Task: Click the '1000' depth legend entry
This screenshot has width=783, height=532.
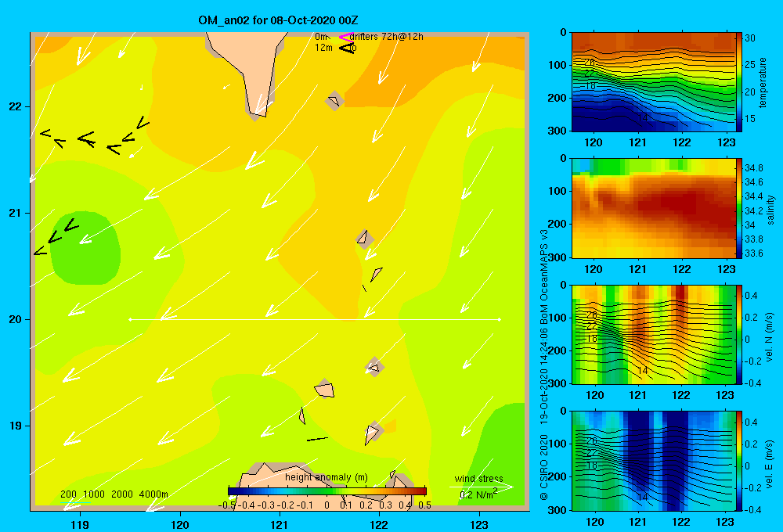Action: 94,494
